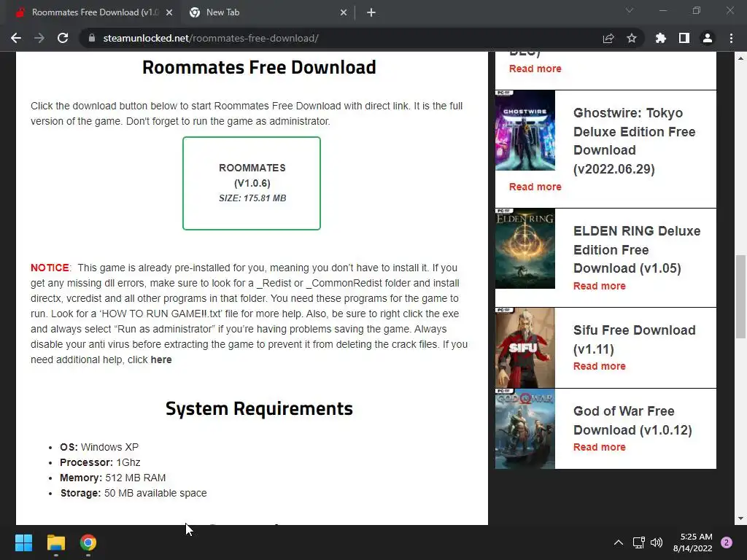Click the lock icon in the address bar

[x=91, y=38]
